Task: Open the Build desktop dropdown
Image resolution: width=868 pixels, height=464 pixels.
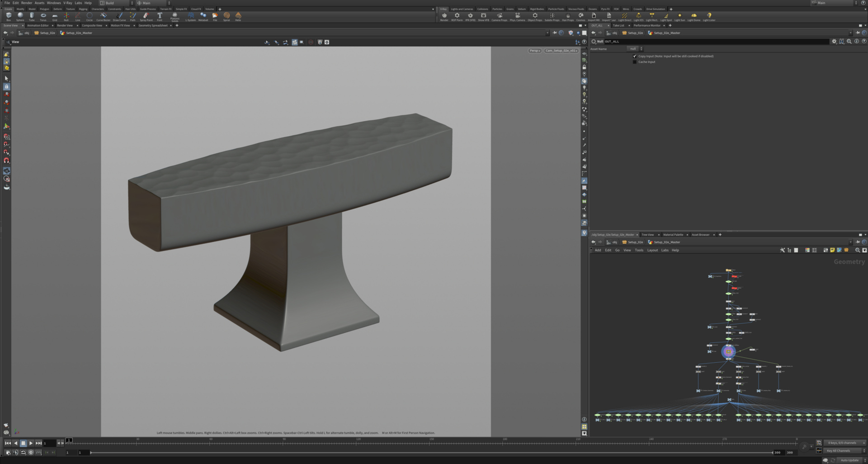Action: click(x=117, y=3)
